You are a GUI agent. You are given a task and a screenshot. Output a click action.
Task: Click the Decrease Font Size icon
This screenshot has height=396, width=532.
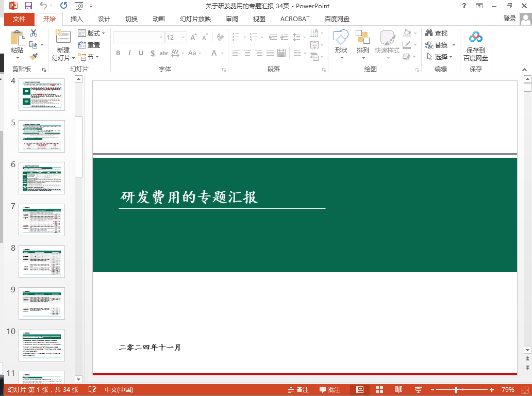[205, 37]
